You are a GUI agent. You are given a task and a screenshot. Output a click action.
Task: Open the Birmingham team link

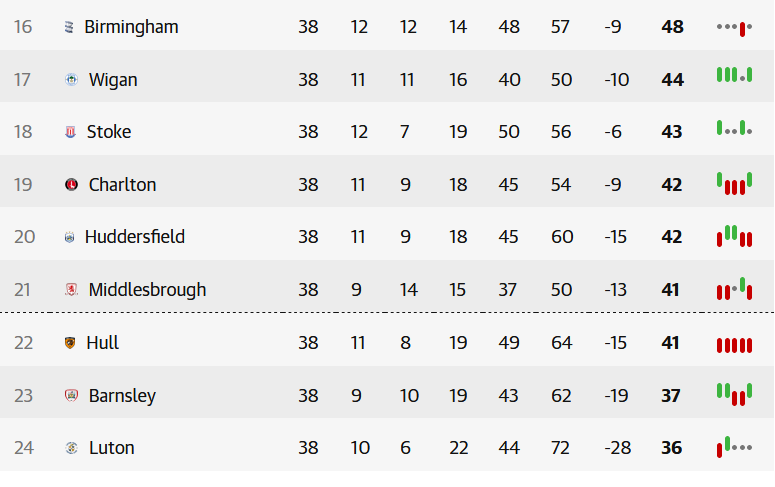(x=131, y=27)
